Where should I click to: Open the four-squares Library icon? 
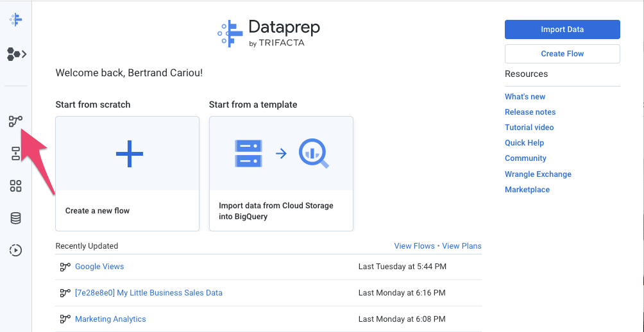pyautogui.click(x=16, y=186)
